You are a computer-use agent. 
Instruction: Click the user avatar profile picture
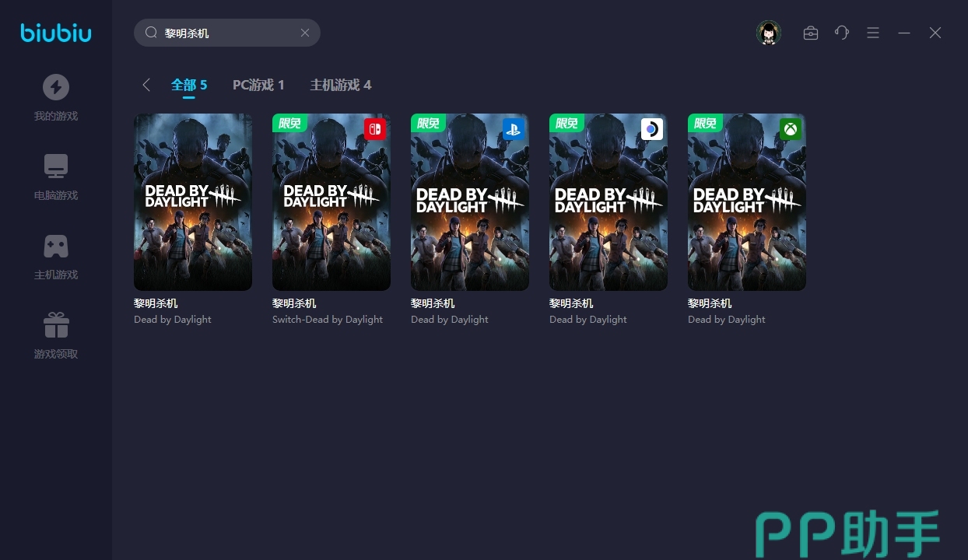click(x=768, y=33)
